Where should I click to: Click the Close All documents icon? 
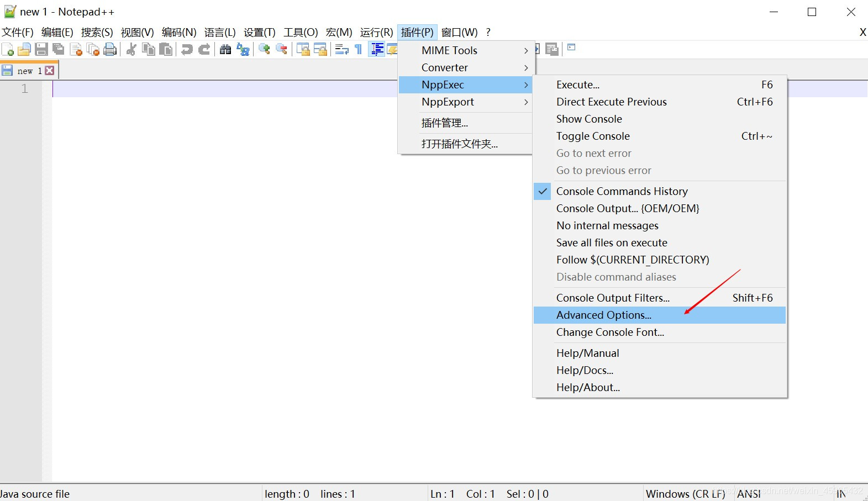93,49
